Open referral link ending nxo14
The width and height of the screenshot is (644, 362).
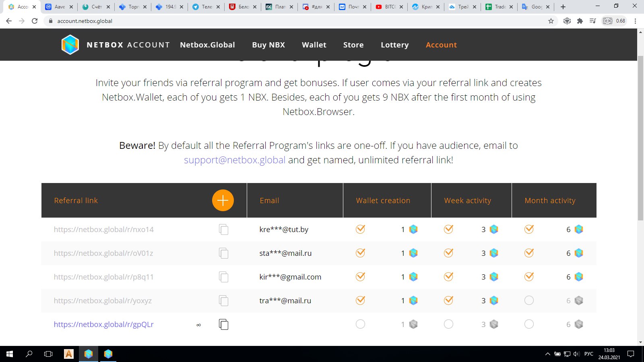tap(104, 229)
